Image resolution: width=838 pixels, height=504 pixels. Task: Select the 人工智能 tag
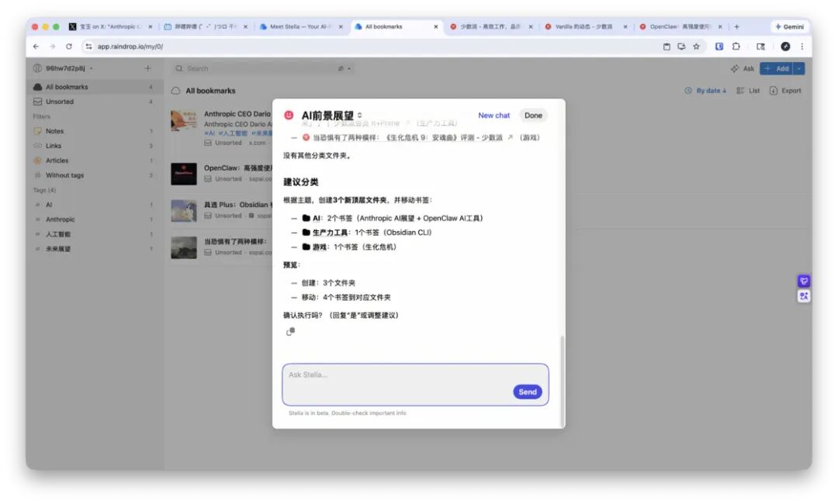tap(95, 234)
